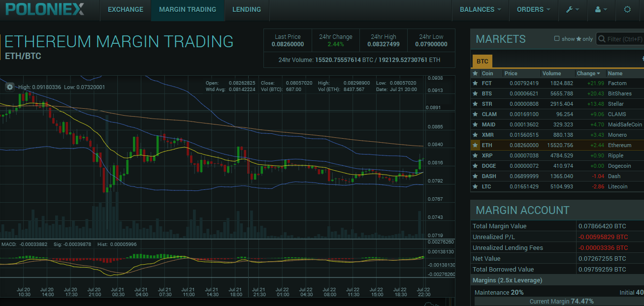Screen dimensions: 644x306
Task: Select the Stellar market row
Action: [557, 104]
